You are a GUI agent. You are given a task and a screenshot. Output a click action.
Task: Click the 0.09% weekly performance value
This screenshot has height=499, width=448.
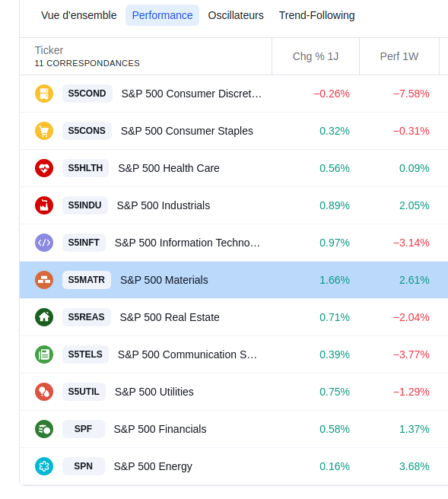(415, 168)
